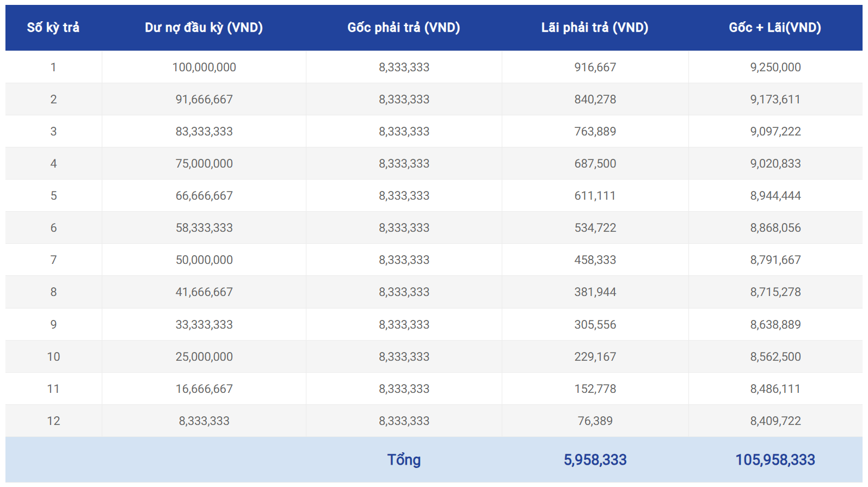This screenshot has height=487, width=868.
Task: Select interest value 916,667
Action: point(595,67)
